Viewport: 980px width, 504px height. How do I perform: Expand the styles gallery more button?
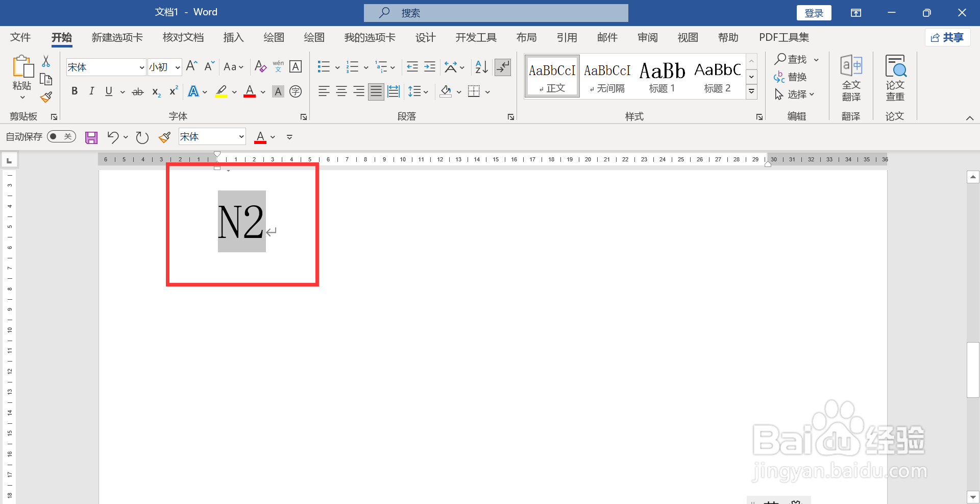[x=751, y=92]
